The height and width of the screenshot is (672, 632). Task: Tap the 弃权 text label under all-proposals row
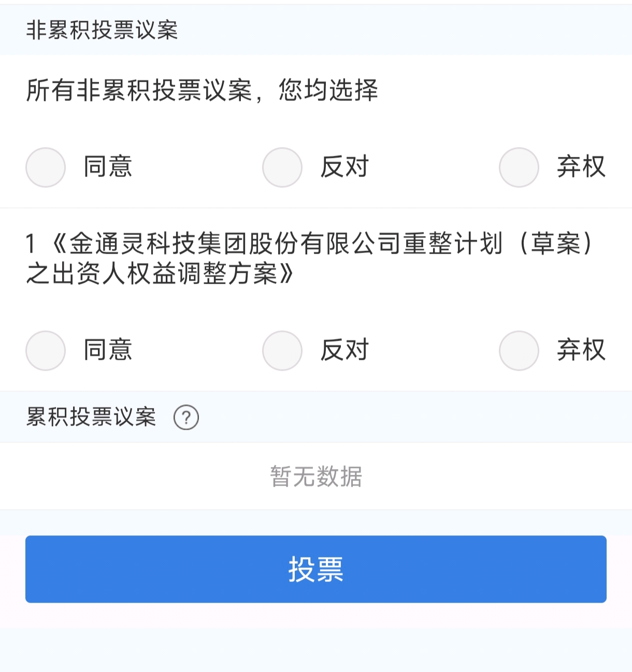(581, 167)
